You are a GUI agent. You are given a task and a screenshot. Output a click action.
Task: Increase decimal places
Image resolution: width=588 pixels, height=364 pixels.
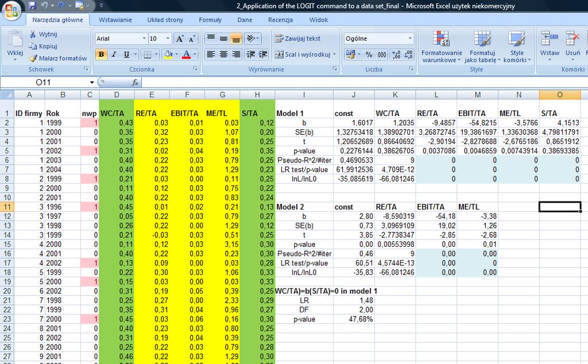coord(396,55)
